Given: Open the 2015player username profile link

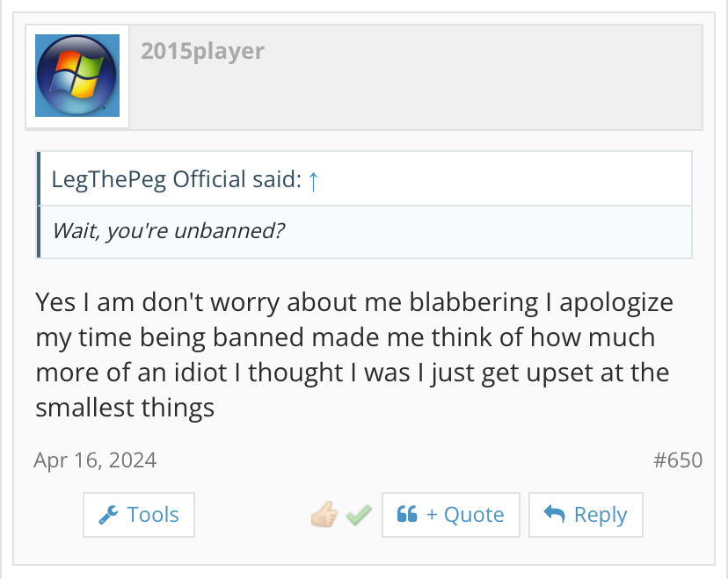Looking at the screenshot, I should click(x=202, y=51).
